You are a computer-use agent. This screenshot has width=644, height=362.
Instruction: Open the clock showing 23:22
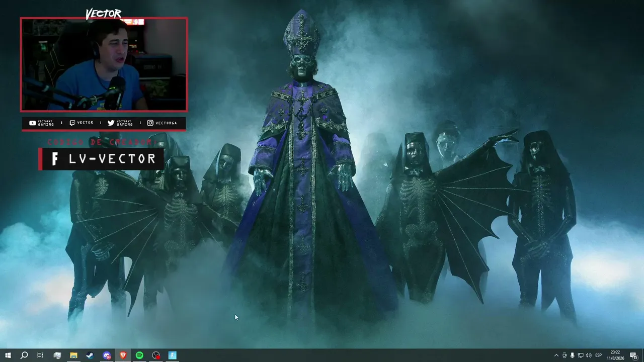pos(615,355)
